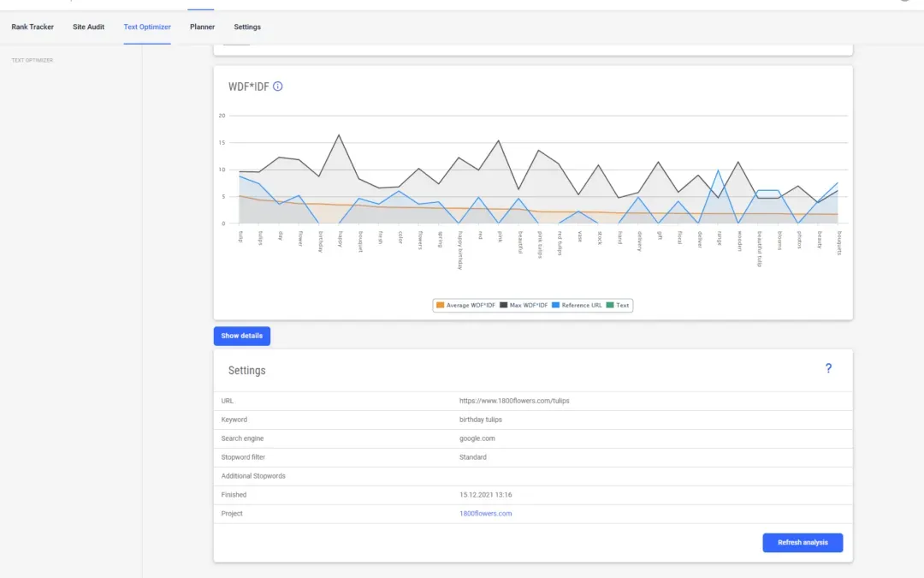Click the 'beautiful tulip' axis label
Image resolution: width=924 pixels, height=578 pixels.
point(760,249)
